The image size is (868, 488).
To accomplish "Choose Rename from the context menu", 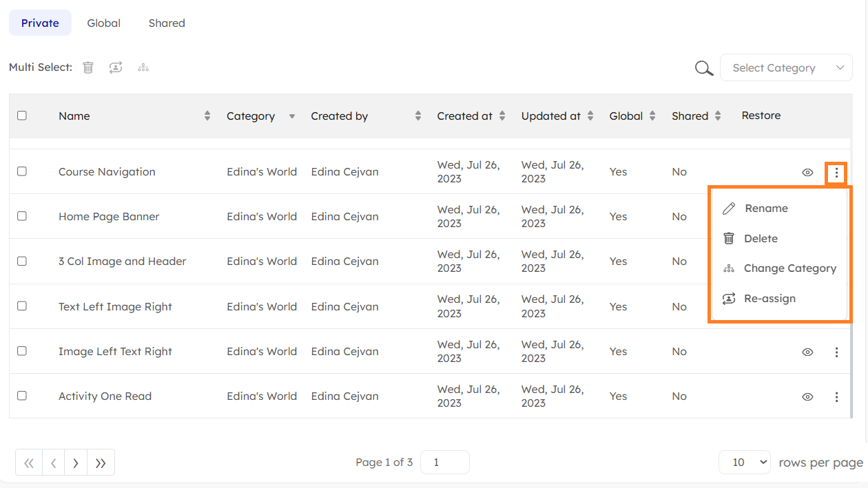I will point(766,209).
